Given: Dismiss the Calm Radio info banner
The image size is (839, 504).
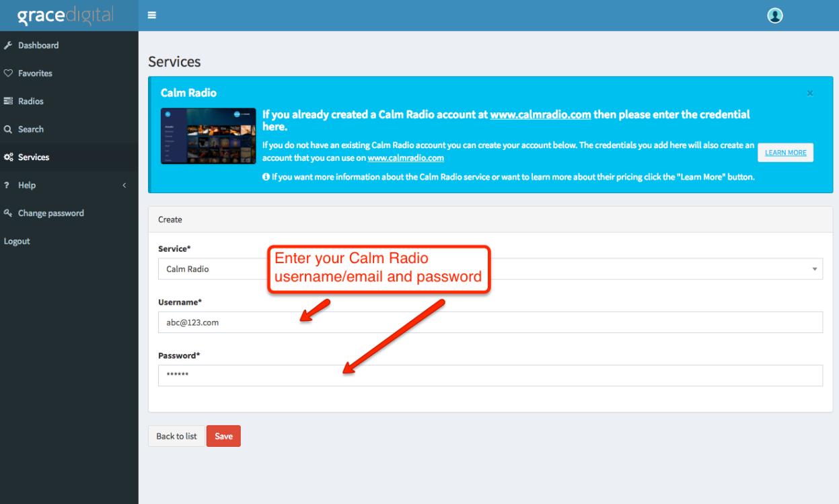Looking at the screenshot, I should [x=810, y=93].
